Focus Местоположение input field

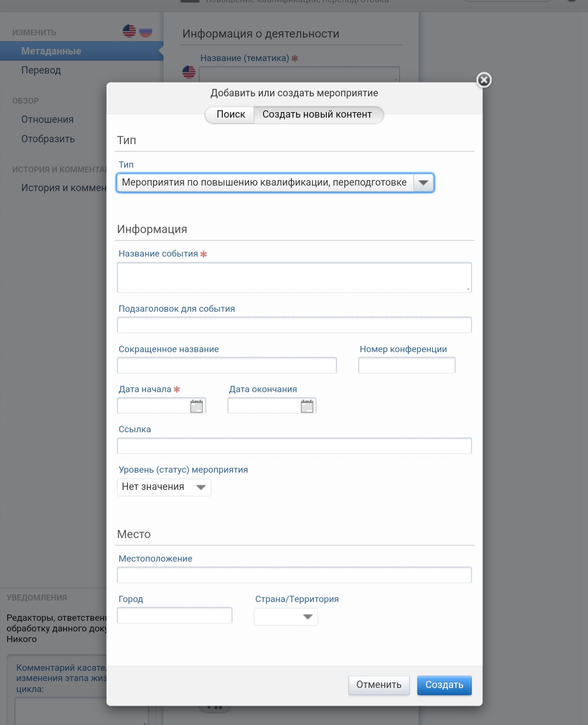[294, 575]
